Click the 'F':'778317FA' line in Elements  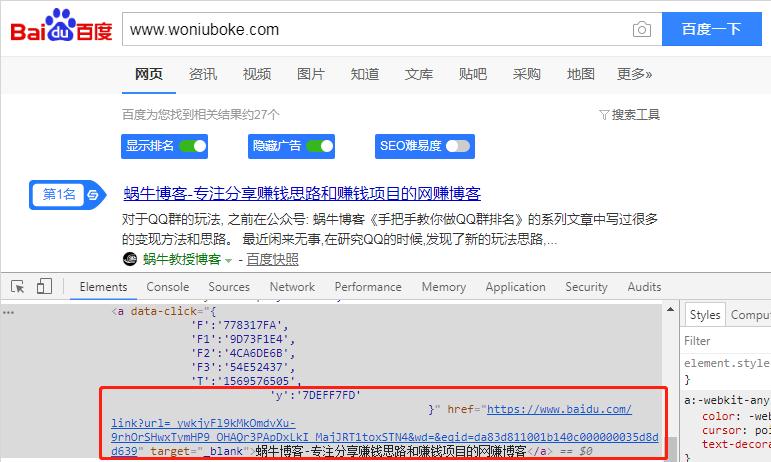239,325
